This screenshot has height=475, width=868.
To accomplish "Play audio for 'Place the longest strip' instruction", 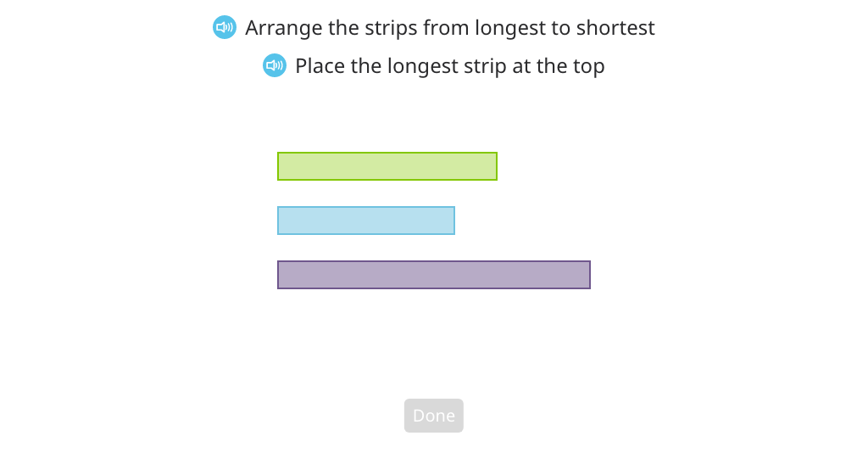I will point(274,65).
